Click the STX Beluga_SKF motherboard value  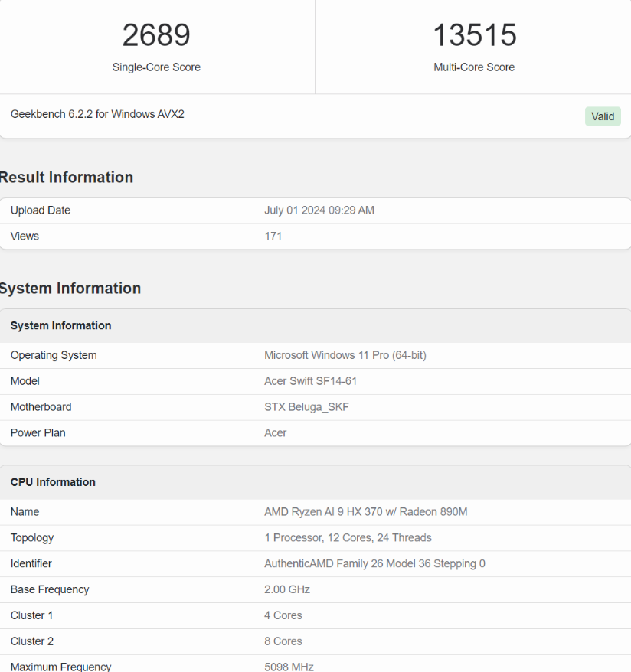click(x=306, y=407)
